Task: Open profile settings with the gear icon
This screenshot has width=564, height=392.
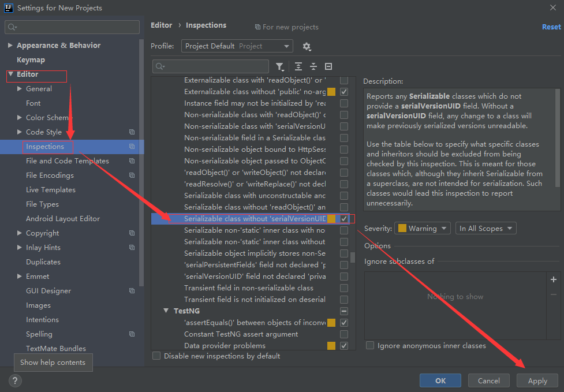Action: tap(307, 46)
